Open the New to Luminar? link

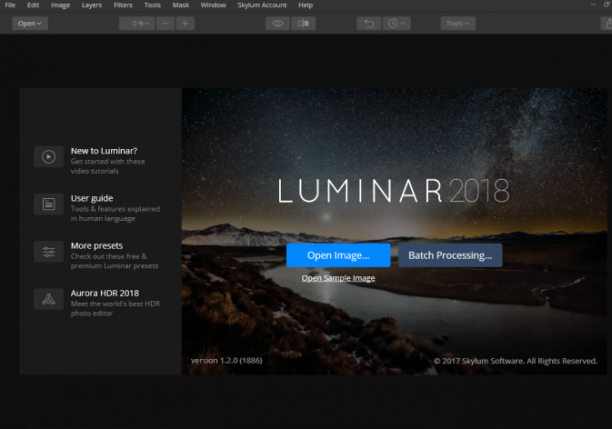pos(104,151)
